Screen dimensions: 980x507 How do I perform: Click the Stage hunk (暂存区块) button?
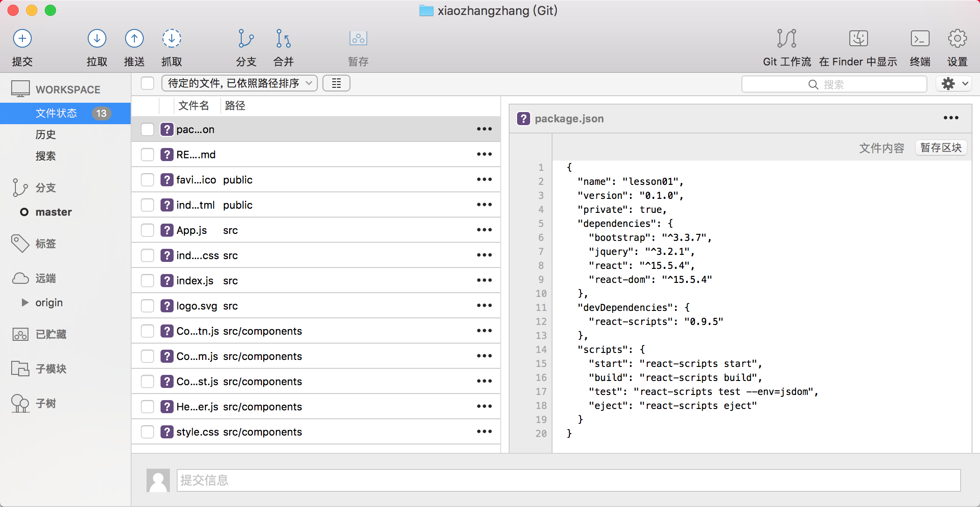coord(940,148)
